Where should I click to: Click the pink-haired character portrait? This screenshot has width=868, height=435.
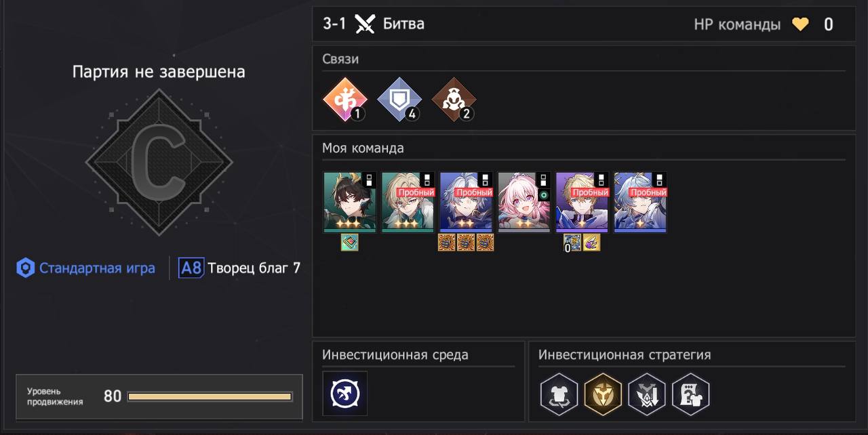click(524, 203)
